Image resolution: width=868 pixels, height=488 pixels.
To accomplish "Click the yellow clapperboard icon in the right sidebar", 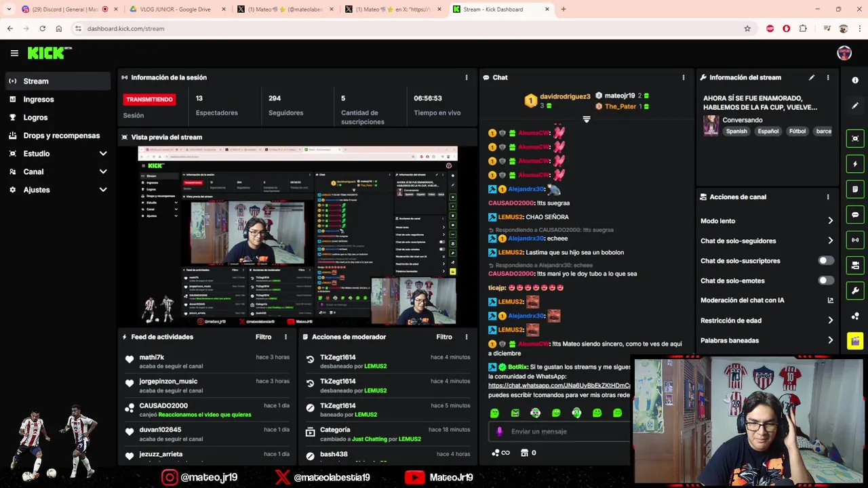I will [x=855, y=341].
